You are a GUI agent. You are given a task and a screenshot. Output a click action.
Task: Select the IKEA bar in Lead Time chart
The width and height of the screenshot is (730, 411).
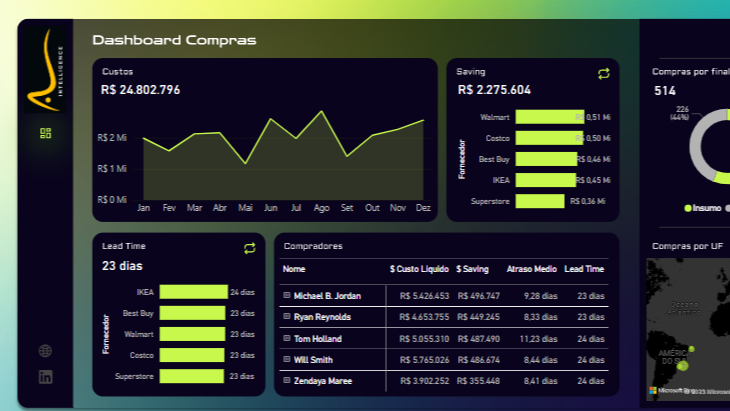(x=193, y=293)
